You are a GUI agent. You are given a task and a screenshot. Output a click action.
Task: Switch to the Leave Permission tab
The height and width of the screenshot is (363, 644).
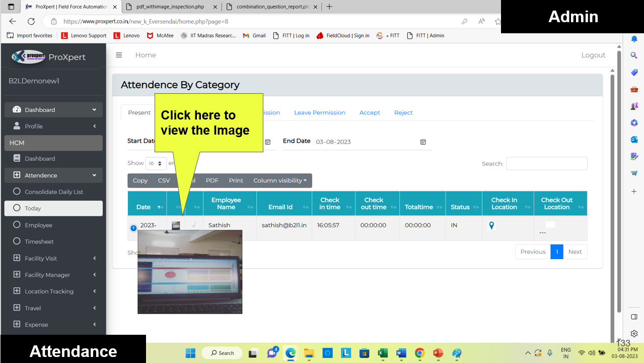[319, 112]
